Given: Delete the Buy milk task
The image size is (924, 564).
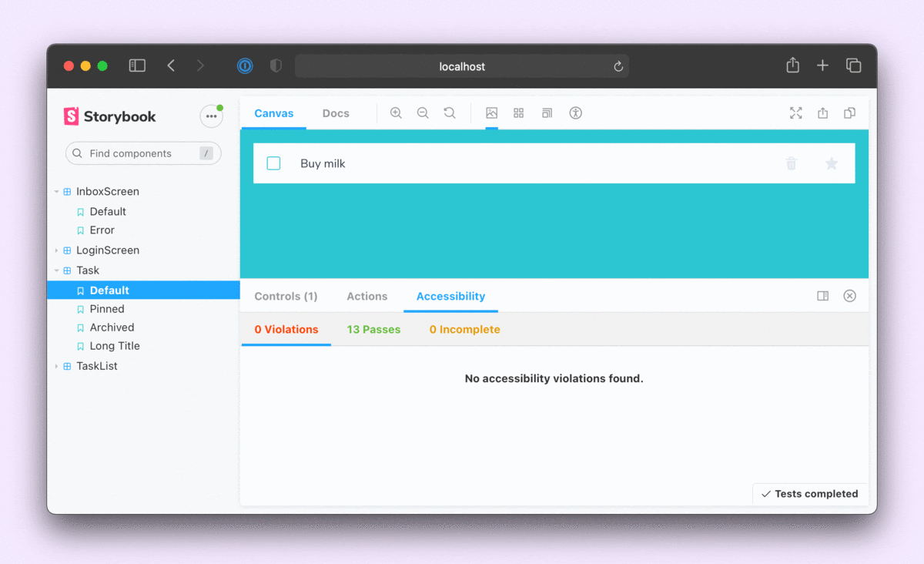Looking at the screenshot, I should tap(791, 163).
